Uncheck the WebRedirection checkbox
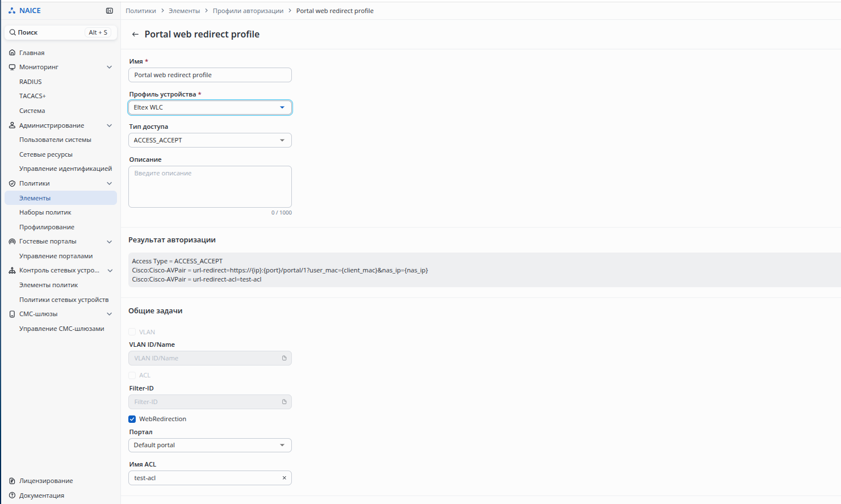 [132, 419]
